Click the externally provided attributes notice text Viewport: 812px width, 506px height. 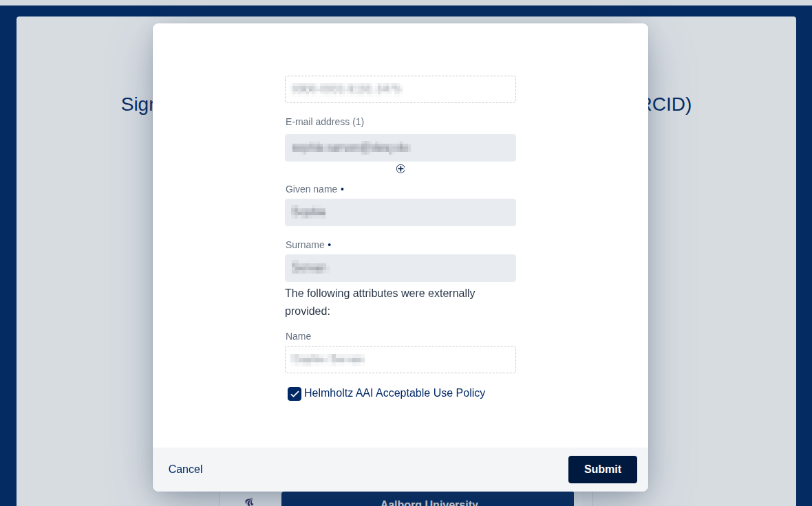click(x=380, y=302)
